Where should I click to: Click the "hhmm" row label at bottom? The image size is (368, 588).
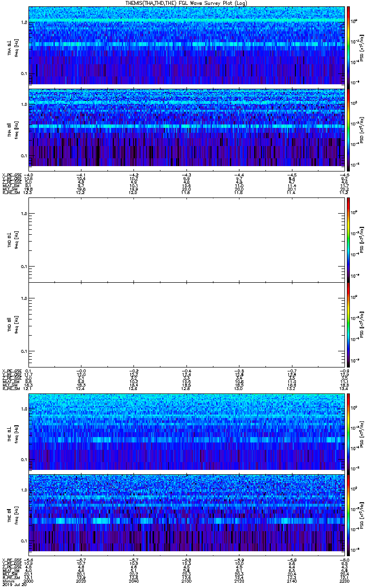7,581
